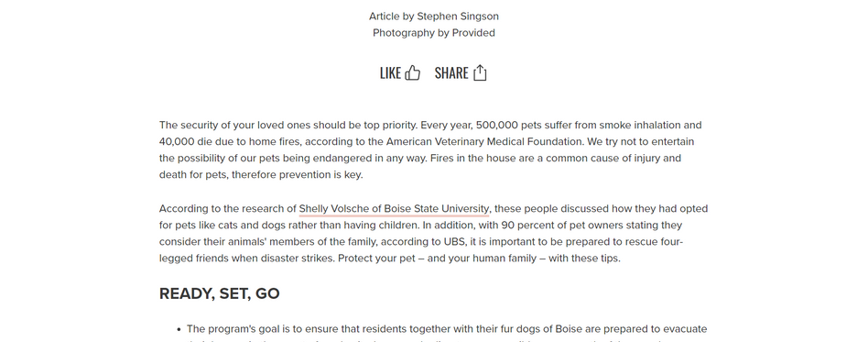Click the LIKE text label

tap(390, 73)
